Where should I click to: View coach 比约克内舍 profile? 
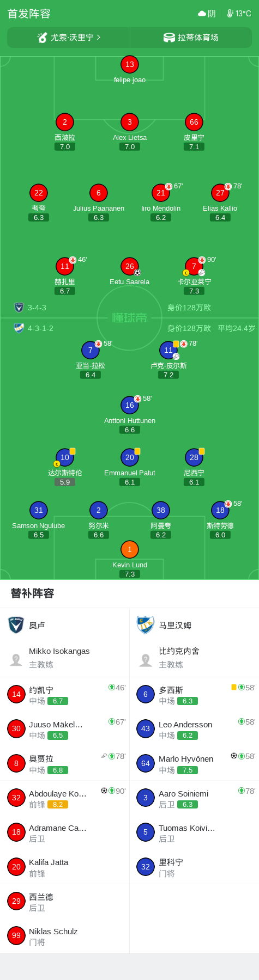[x=194, y=658]
